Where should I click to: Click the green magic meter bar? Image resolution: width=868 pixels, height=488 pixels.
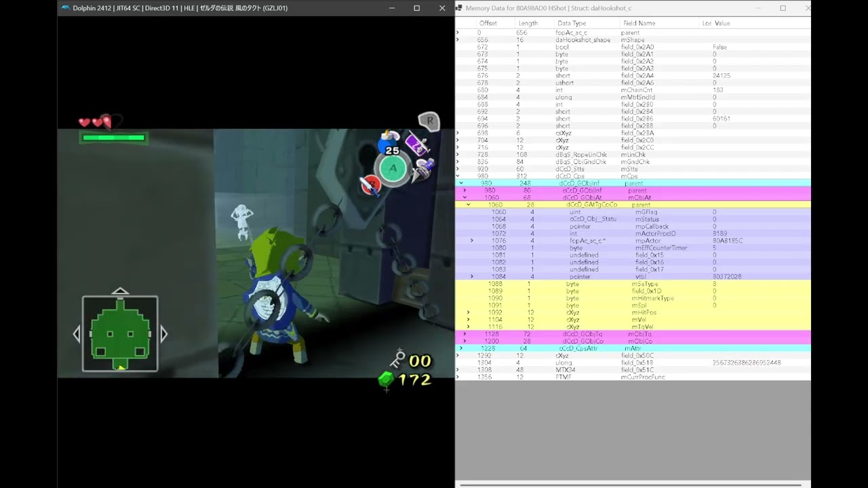click(x=113, y=138)
